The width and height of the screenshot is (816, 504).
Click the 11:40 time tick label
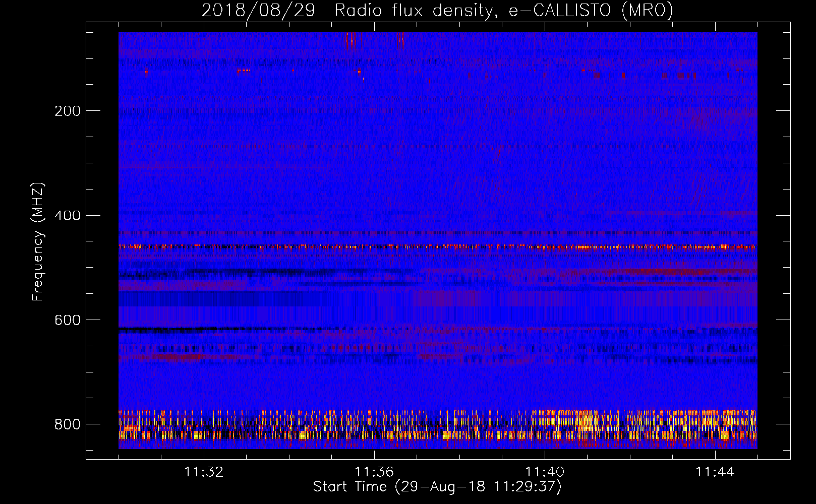[545, 472]
